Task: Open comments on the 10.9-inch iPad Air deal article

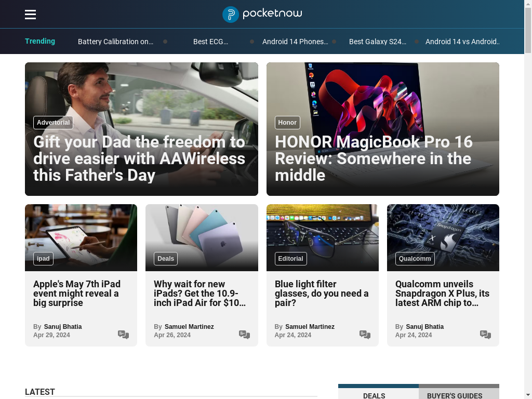Action: coord(244,335)
